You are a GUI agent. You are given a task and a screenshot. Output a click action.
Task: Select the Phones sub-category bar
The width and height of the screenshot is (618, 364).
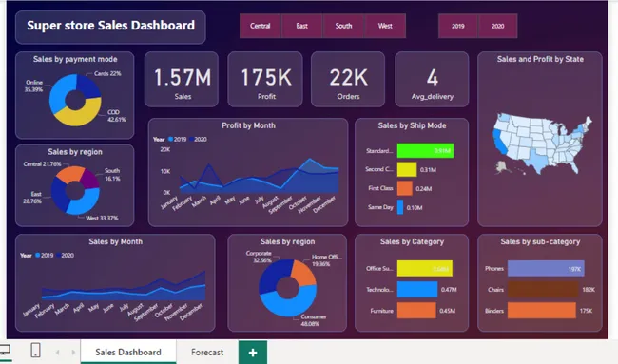point(546,268)
